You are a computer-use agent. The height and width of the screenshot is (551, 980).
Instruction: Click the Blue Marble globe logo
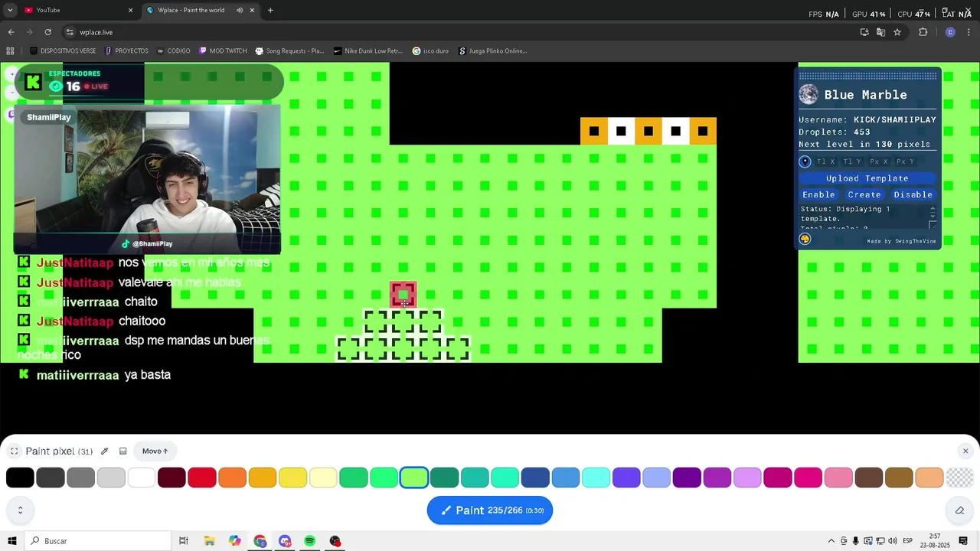[x=808, y=94]
